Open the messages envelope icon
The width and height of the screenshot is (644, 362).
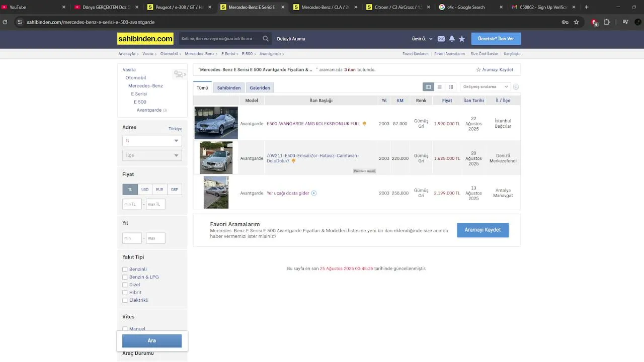(441, 39)
